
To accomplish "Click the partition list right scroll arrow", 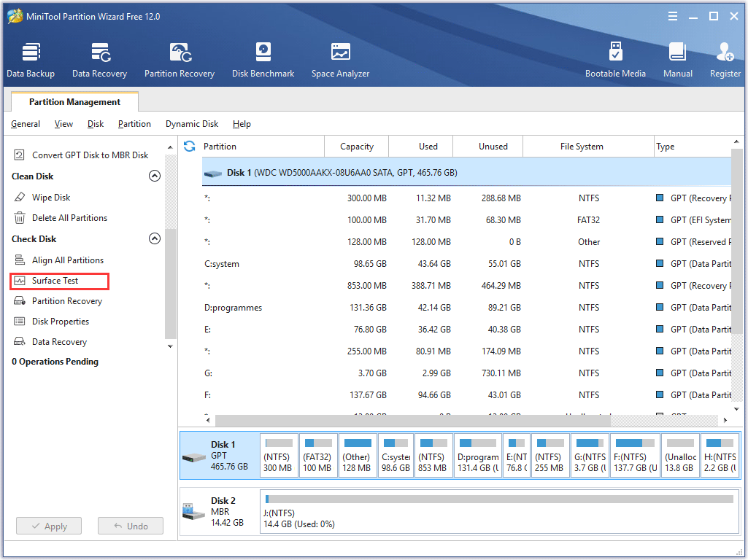I will (725, 420).
